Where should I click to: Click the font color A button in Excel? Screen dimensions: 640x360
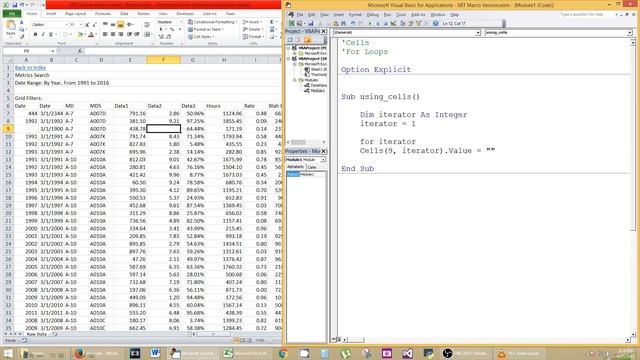point(91,34)
